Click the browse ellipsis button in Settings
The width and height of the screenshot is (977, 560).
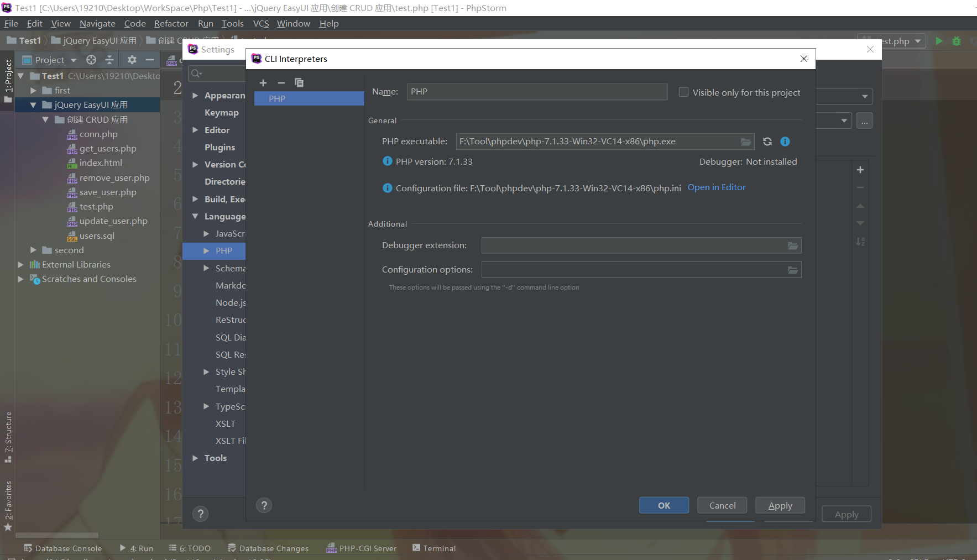tap(865, 121)
